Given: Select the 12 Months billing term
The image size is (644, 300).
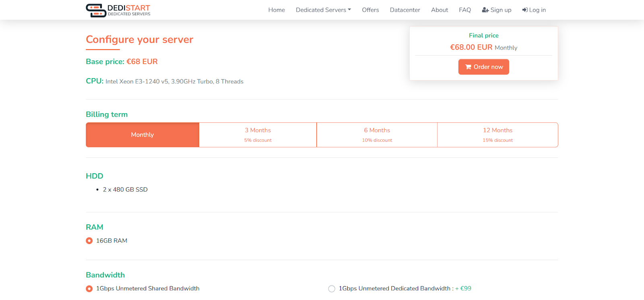Looking at the screenshot, I should pos(498,135).
